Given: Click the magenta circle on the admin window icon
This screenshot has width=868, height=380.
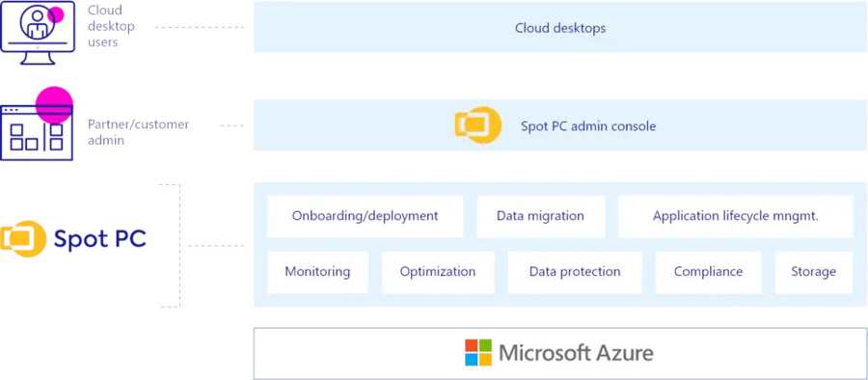Looking at the screenshot, I should (x=54, y=105).
